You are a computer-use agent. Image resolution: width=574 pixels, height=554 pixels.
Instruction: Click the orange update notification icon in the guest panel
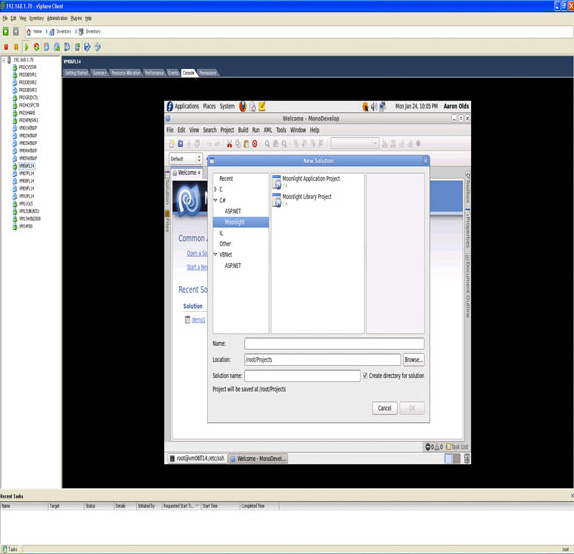[x=365, y=107]
